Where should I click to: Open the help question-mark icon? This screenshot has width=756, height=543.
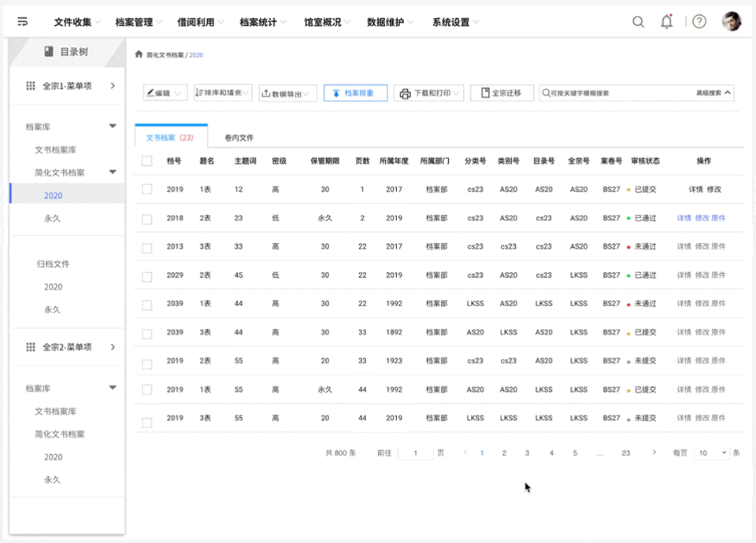pos(699,21)
